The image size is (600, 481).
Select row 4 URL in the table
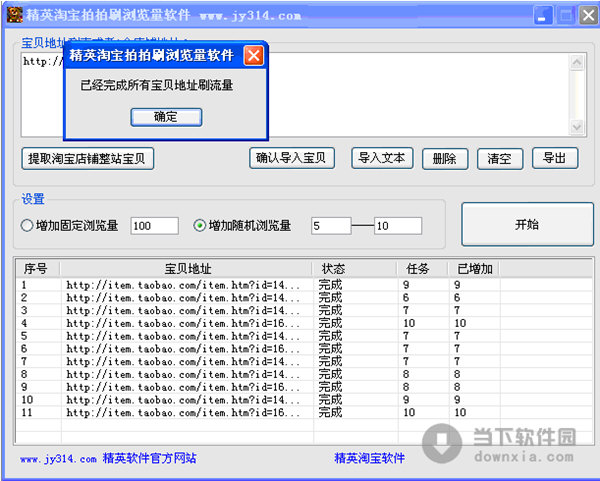(x=183, y=323)
